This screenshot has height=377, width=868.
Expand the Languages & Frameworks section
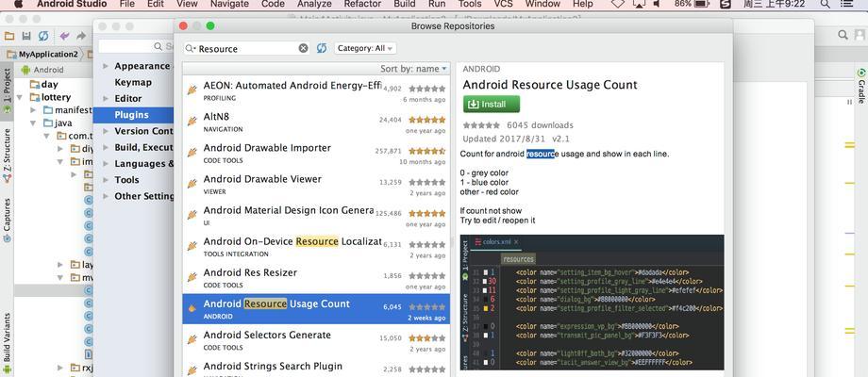105,164
